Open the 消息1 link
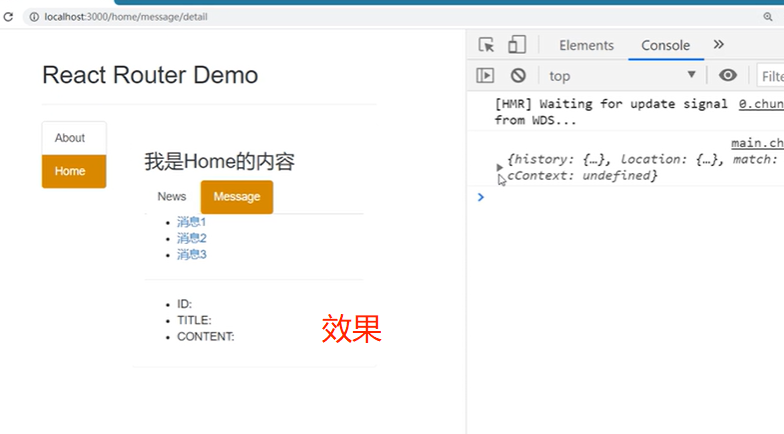Viewport: 784px width, 434px height. pos(192,222)
